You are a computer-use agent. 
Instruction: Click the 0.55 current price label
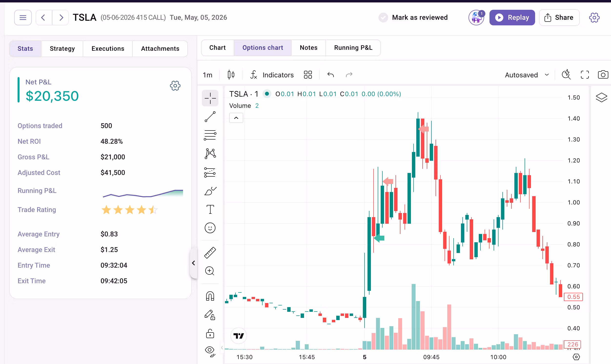573,297
